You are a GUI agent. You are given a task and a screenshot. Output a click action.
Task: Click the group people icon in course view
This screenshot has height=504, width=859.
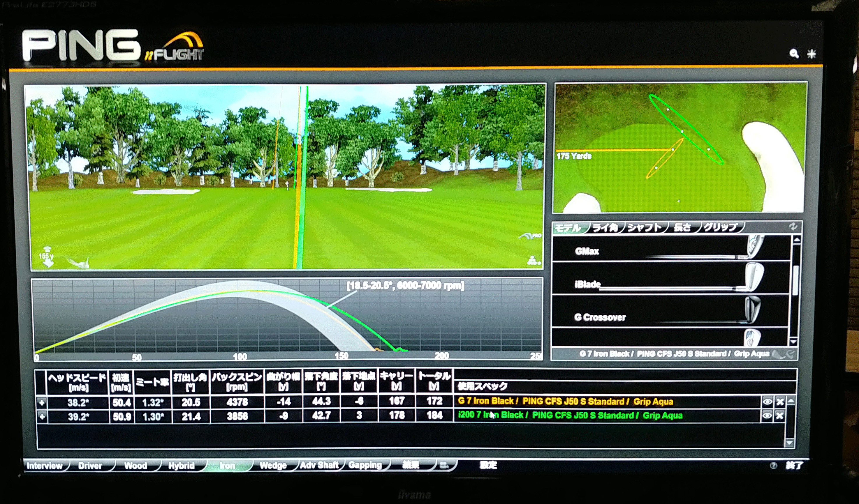pyautogui.click(x=533, y=261)
